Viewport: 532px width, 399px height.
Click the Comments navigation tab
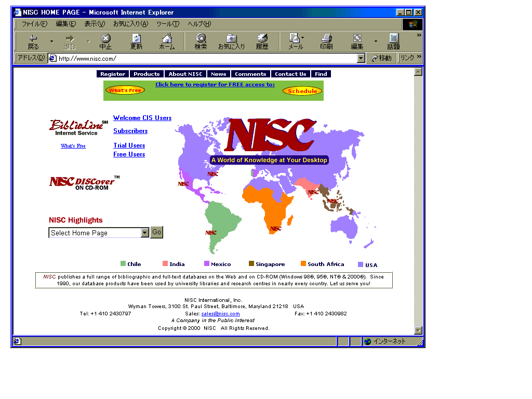pyautogui.click(x=250, y=74)
